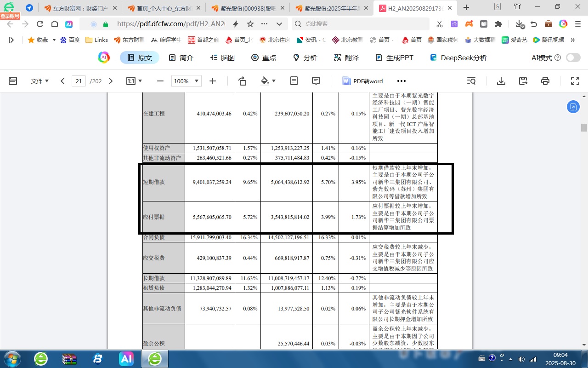The image size is (588, 368).
Task: Go to next PDF page
Action: coord(110,81)
